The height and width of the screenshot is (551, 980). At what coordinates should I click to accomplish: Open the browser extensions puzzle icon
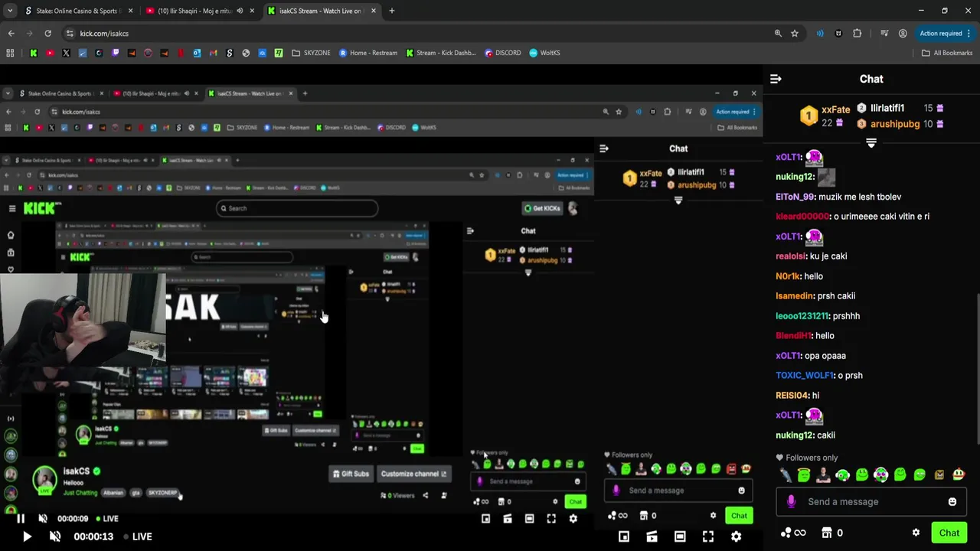pos(857,34)
